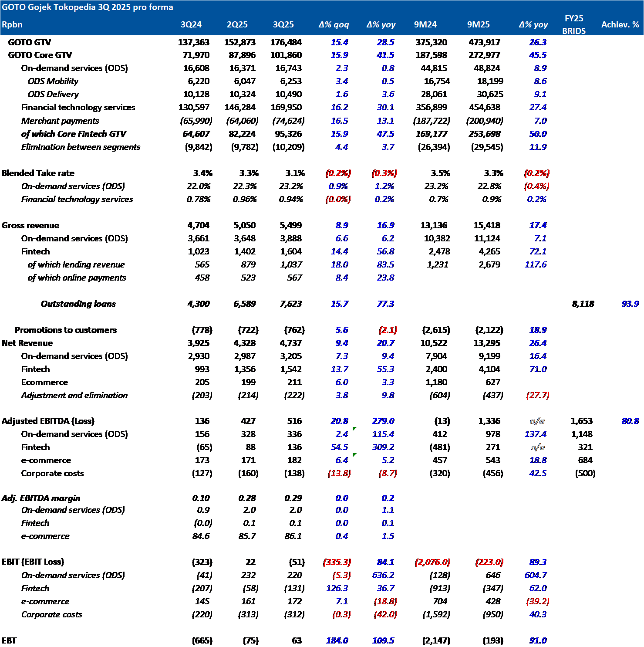
Task: Select the 3Q25 column header
Action: (283, 24)
